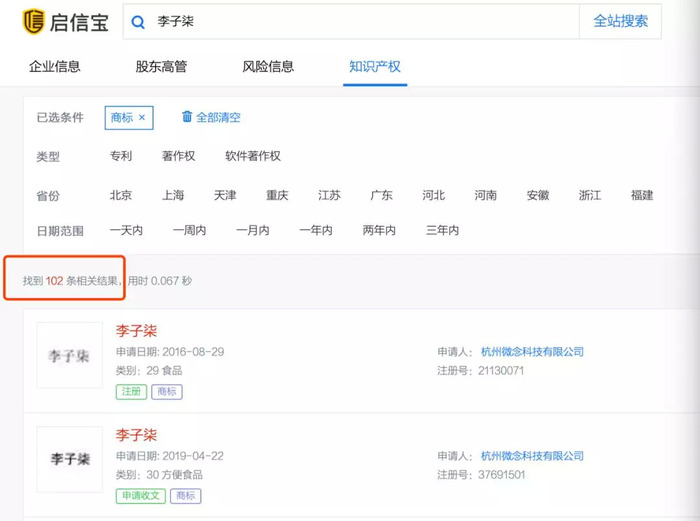Choose province 河南
The height and width of the screenshot is (521, 700).
pos(486,195)
